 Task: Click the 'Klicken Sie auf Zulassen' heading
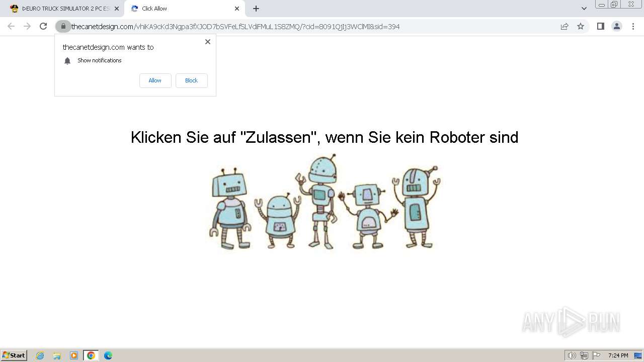(x=325, y=137)
